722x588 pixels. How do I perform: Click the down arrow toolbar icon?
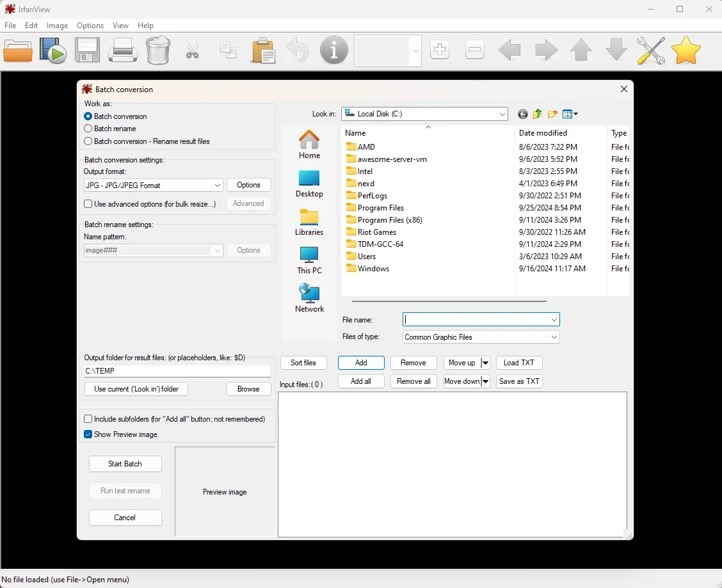616,50
